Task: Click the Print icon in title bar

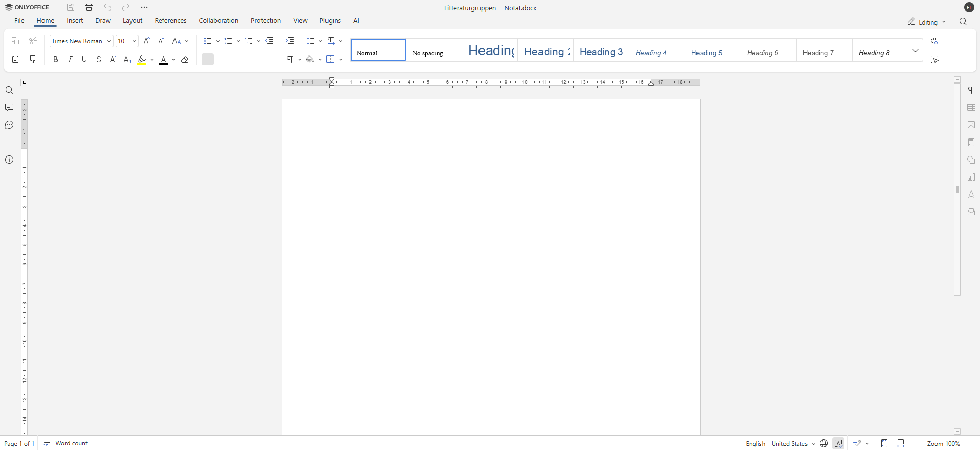Action: pyautogui.click(x=89, y=7)
